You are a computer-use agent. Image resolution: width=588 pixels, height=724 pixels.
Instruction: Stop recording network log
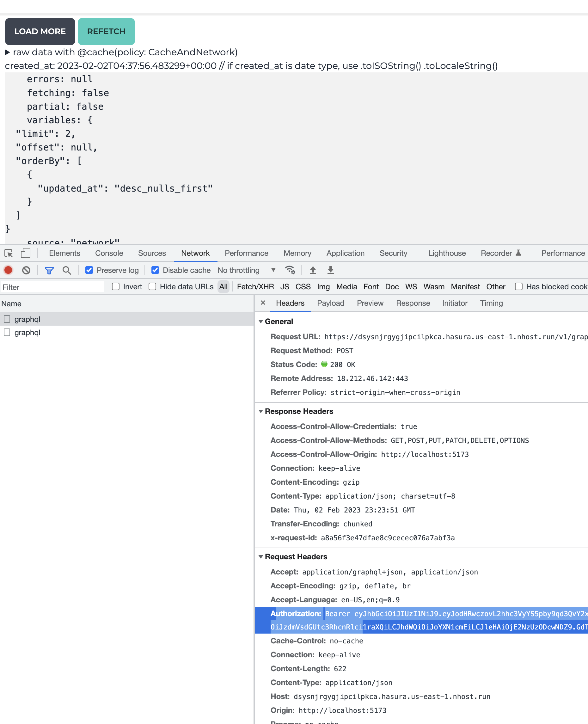[x=8, y=270]
